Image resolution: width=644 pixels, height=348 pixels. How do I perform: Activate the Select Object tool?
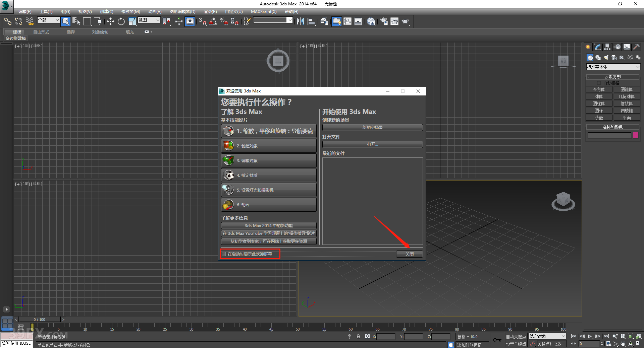(66, 21)
